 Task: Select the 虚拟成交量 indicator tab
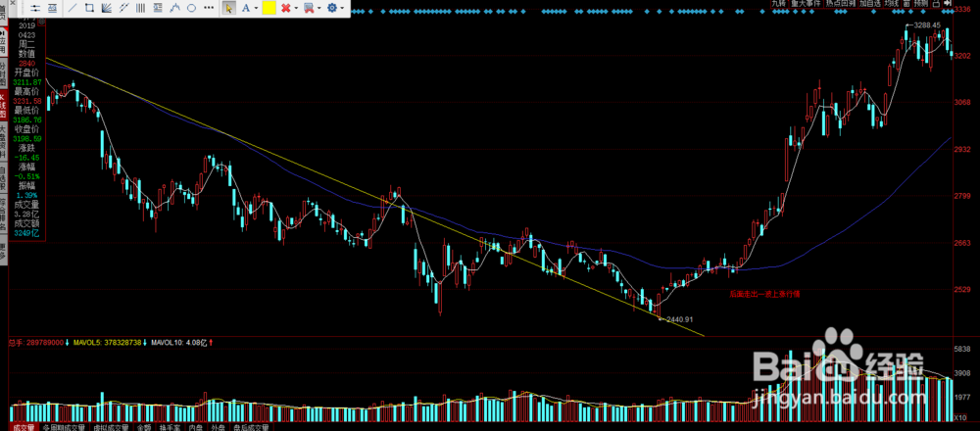(111, 428)
